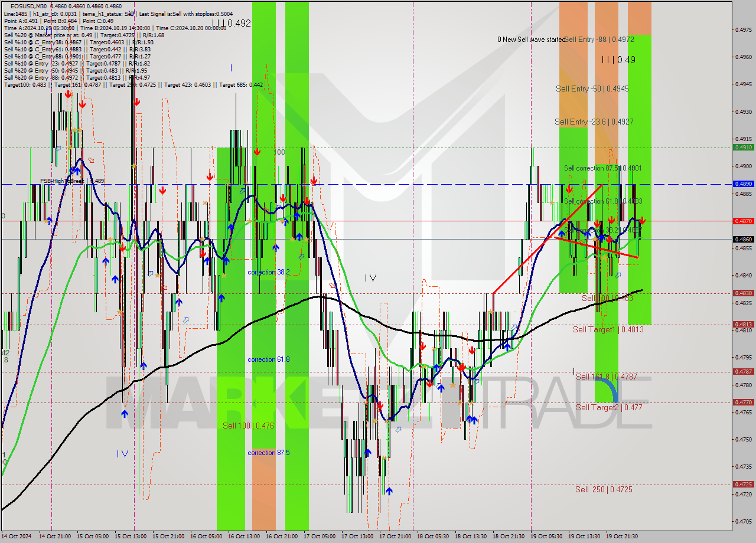Click the 0.4900 price axis value

point(743,166)
